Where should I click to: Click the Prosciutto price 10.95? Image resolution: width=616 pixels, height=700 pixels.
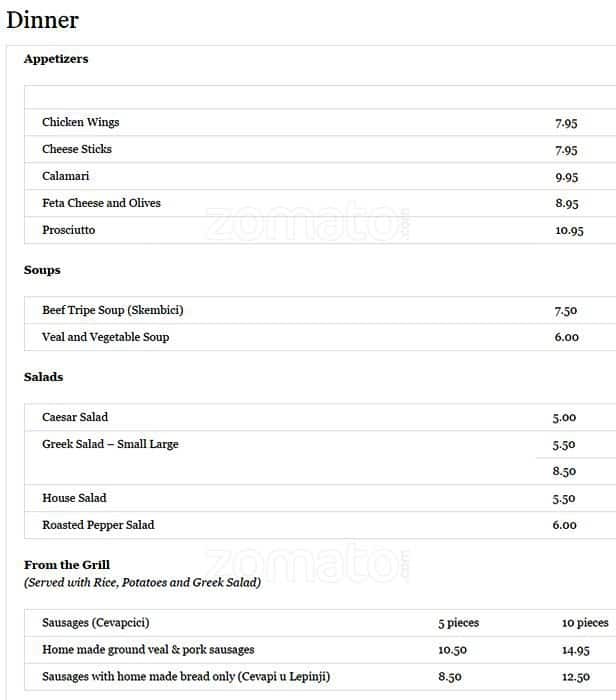[569, 231]
